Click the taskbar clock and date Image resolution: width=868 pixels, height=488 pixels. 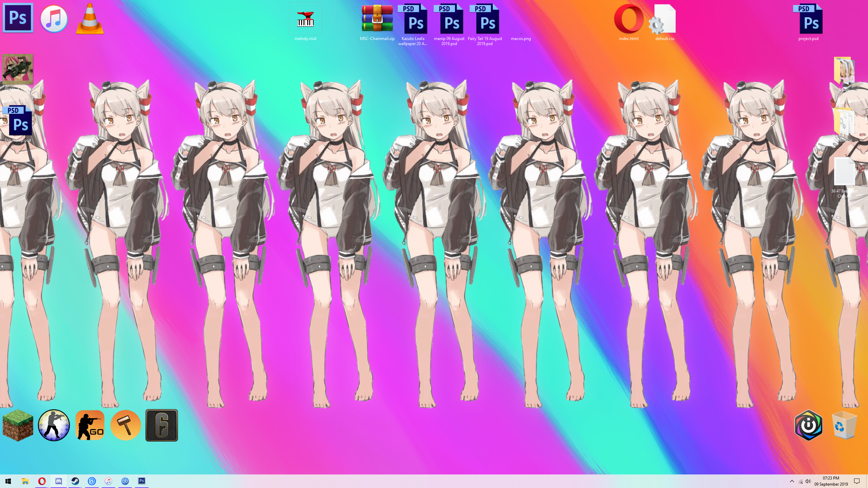tap(831, 481)
